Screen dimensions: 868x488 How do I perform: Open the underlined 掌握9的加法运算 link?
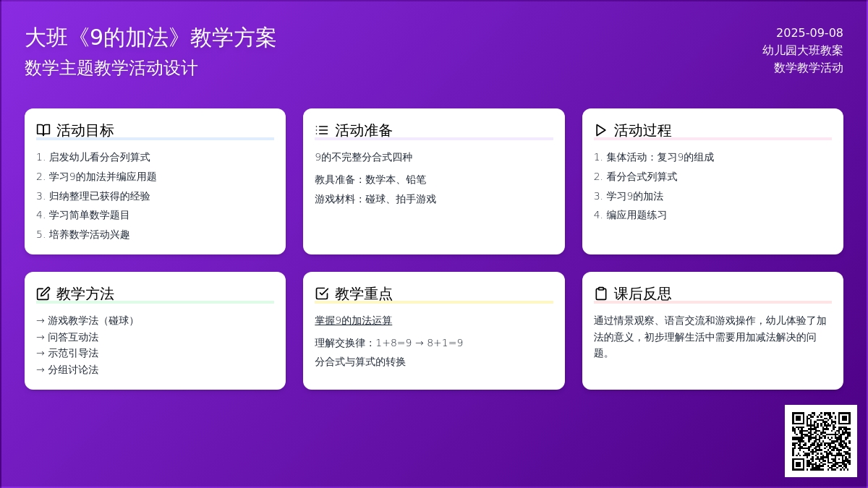(x=353, y=320)
